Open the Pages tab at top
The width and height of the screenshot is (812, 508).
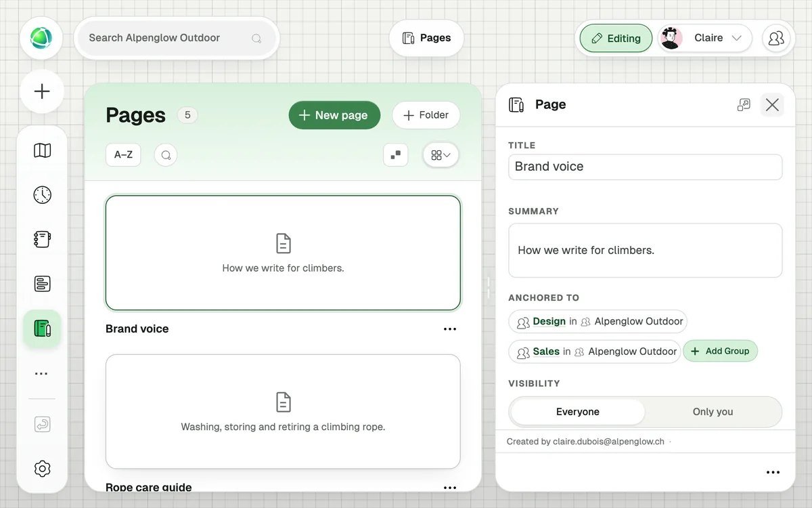coord(426,38)
